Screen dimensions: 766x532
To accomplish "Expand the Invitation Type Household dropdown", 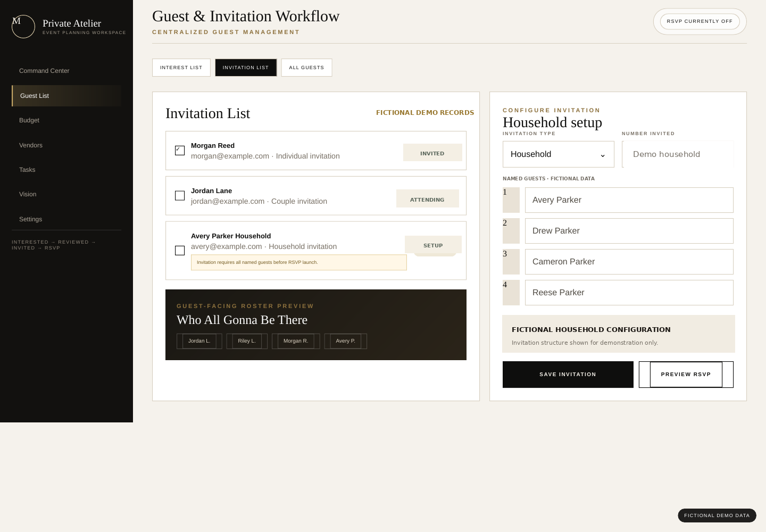I will point(559,154).
